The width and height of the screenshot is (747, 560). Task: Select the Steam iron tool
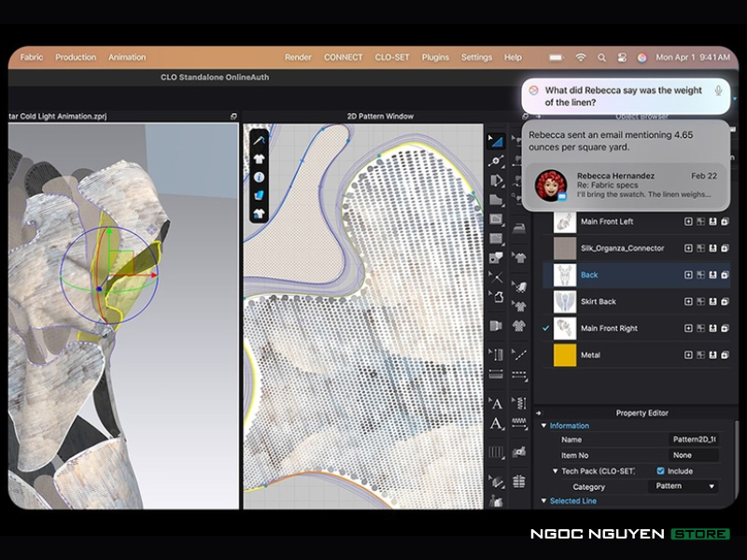pyautogui.click(x=520, y=226)
